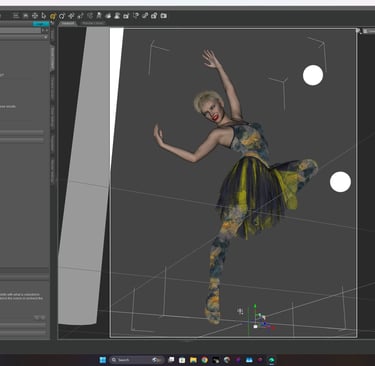The height and width of the screenshot is (366, 375).
Task: Click the blue app icon in taskbar
Action: [249, 360]
